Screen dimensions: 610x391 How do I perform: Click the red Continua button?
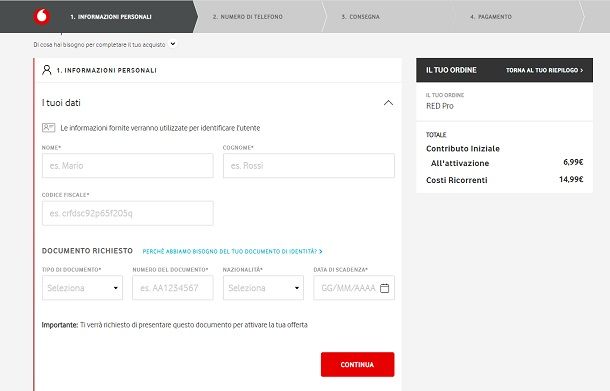point(358,365)
